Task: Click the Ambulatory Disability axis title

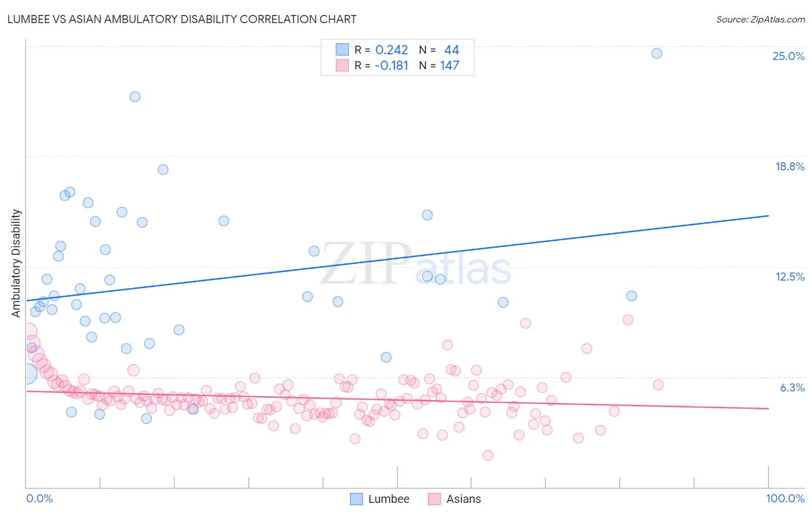Action: [x=16, y=263]
